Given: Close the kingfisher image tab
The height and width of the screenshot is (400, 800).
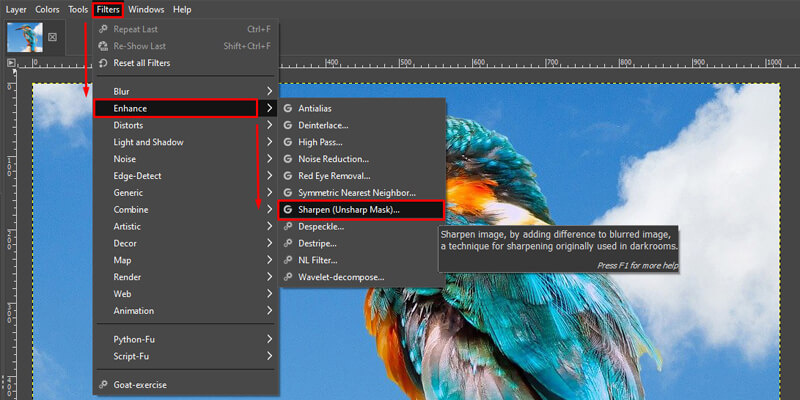Looking at the screenshot, I should tap(53, 37).
